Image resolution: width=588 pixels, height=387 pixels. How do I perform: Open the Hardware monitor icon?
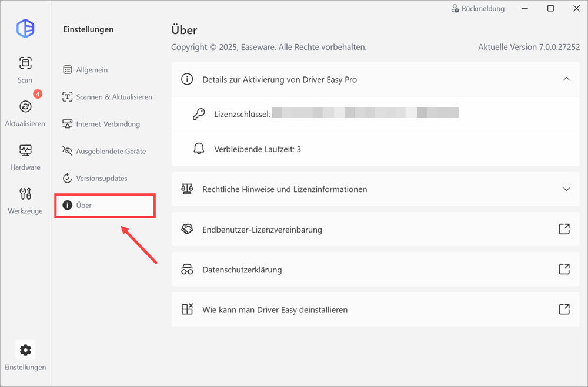point(25,150)
